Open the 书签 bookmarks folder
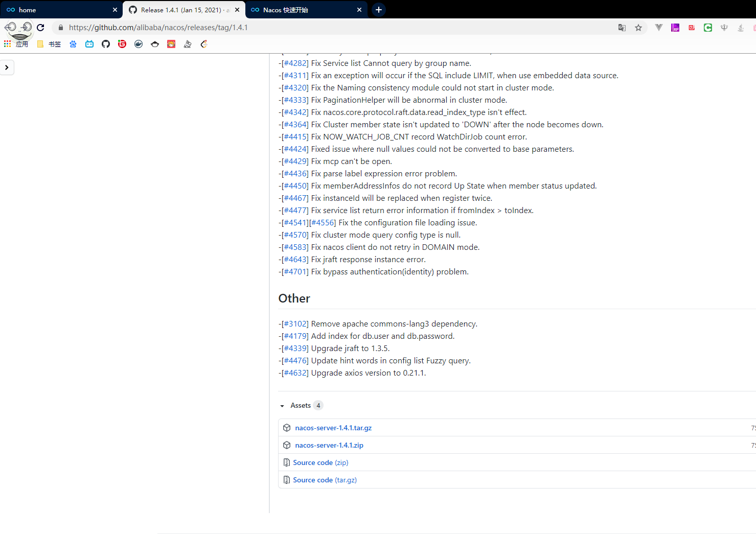This screenshot has width=756, height=534. click(49, 44)
